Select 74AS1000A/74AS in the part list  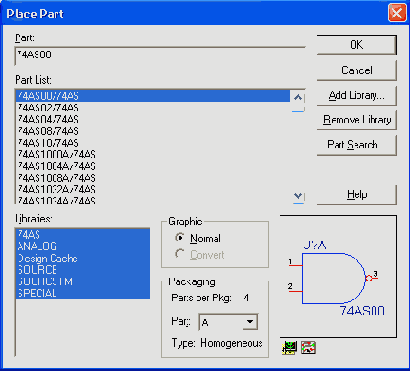point(153,154)
